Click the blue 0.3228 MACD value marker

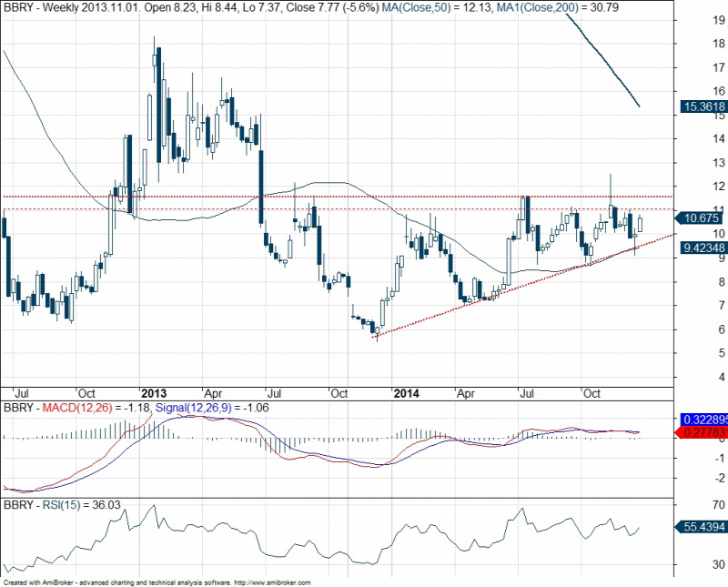pyautogui.click(x=703, y=420)
